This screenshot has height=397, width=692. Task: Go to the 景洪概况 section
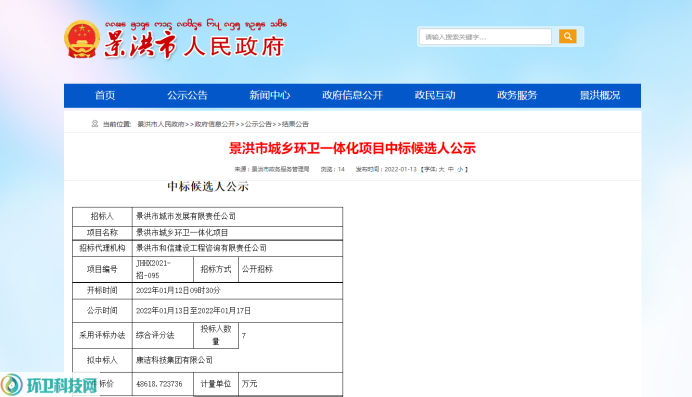coord(600,95)
